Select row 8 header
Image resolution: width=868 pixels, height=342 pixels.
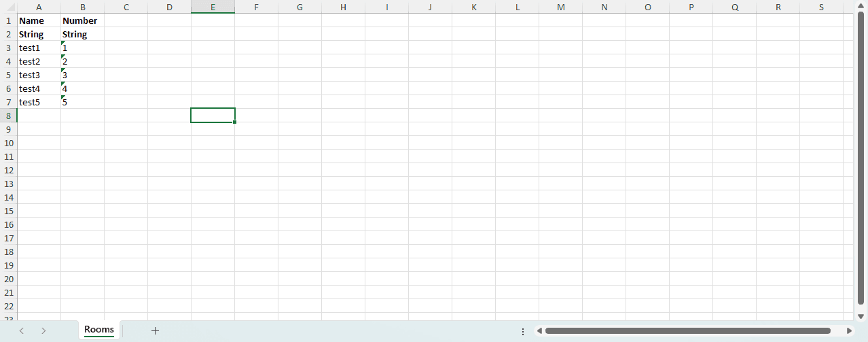coord(8,116)
